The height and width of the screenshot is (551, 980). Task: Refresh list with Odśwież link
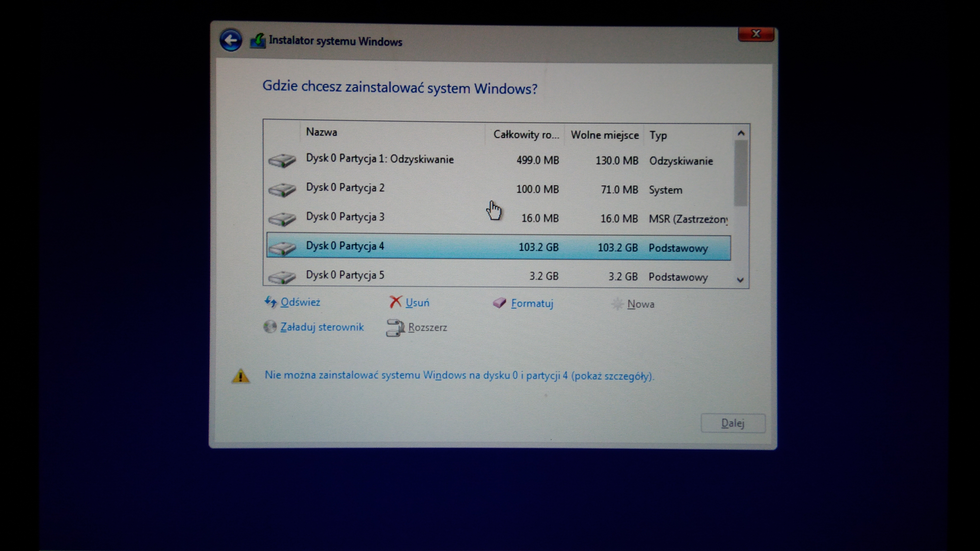coord(300,302)
